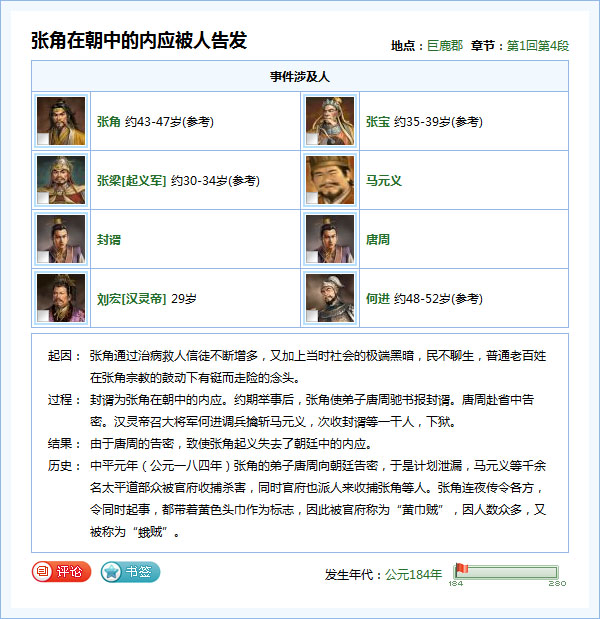Open the 张宝 name link
Image resolution: width=600 pixels, height=619 pixels.
click(x=378, y=122)
